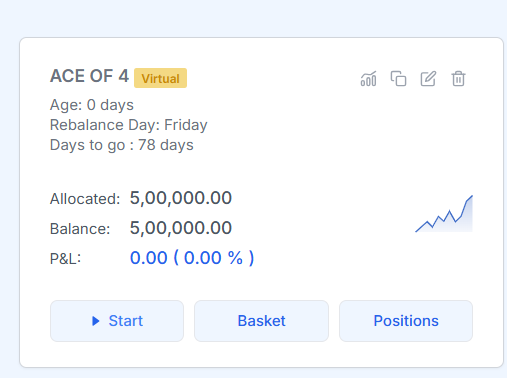Click the P&L label

tap(66, 259)
